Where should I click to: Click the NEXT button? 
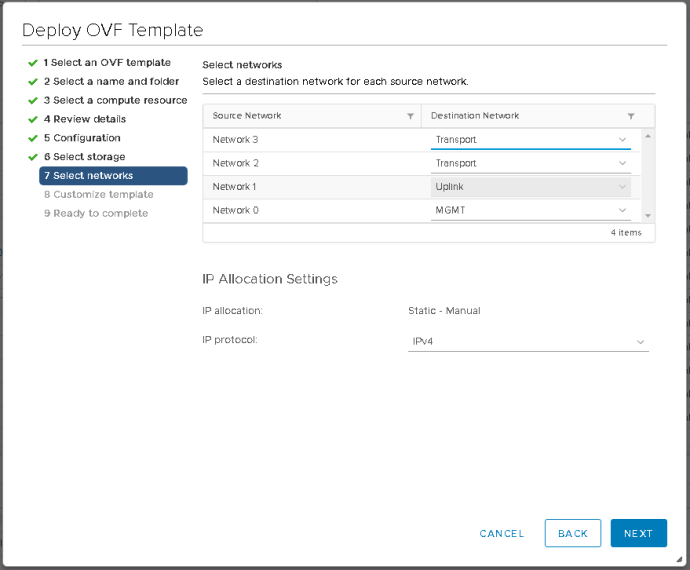639,533
